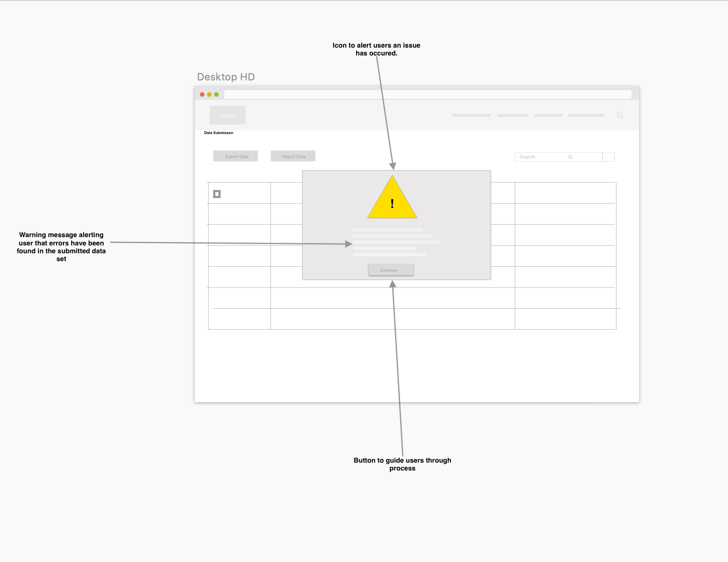Click the red close window dot

(202, 94)
